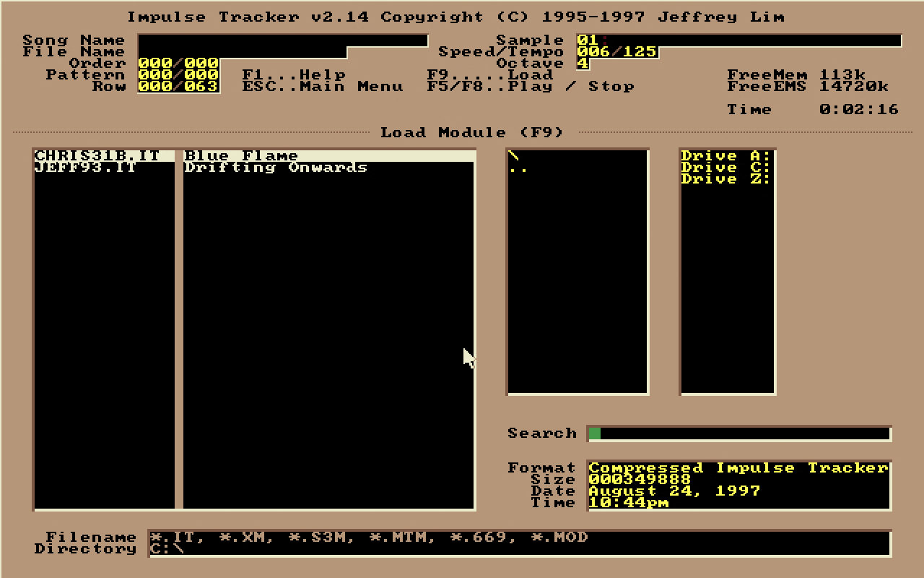Click the file size 000349888
This screenshot has width=924, height=578.
point(640,480)
